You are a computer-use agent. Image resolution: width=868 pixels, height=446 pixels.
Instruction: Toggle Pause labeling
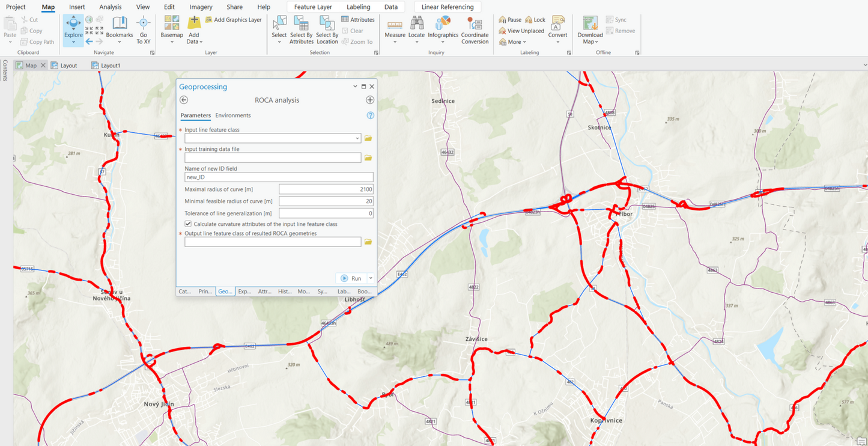pos(510,20)
